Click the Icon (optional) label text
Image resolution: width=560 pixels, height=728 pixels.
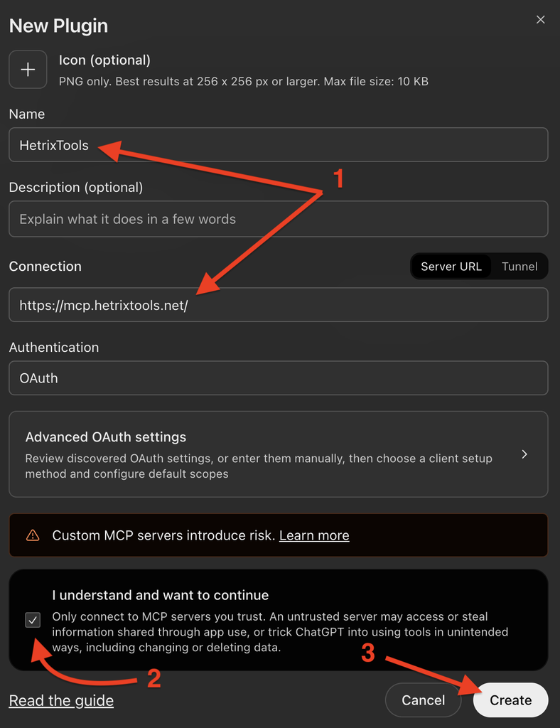105,60
